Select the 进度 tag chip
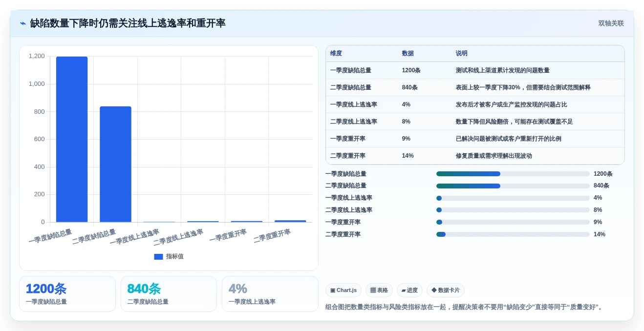 [x=409, y=290]
